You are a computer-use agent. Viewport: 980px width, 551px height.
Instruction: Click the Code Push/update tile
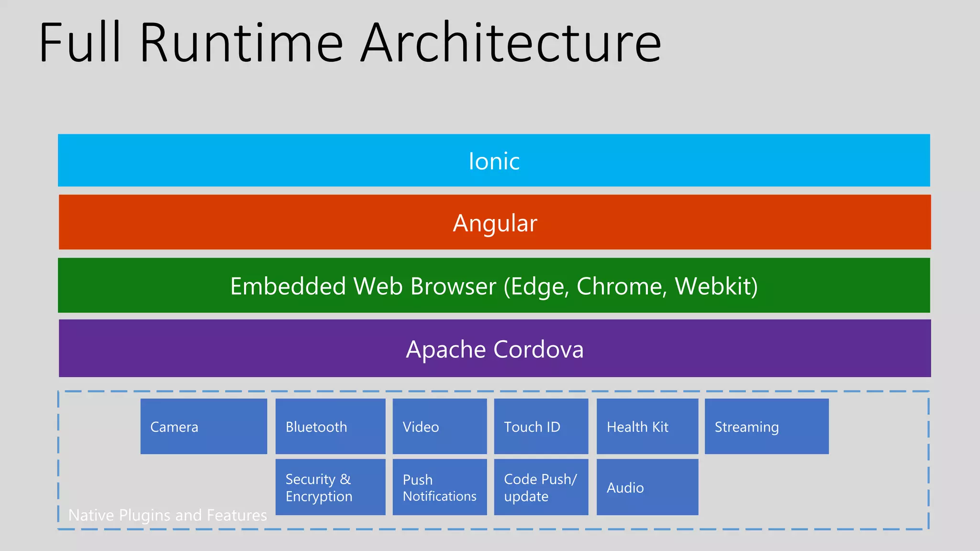tap(541, 487)
